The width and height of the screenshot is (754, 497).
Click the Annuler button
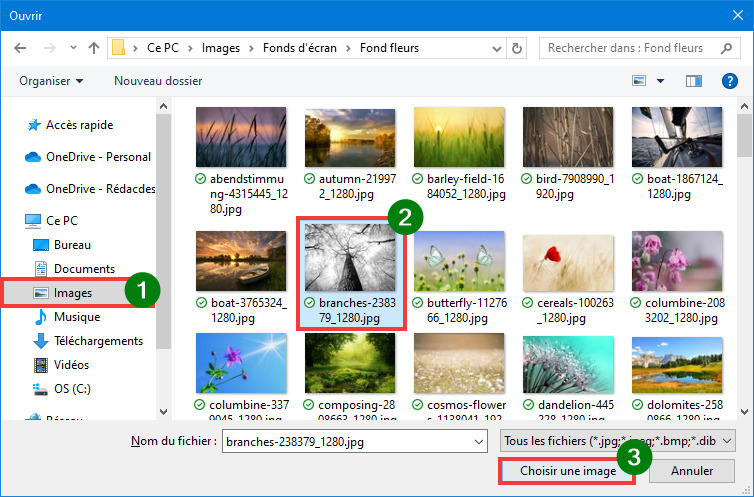(x=692, y=471)
